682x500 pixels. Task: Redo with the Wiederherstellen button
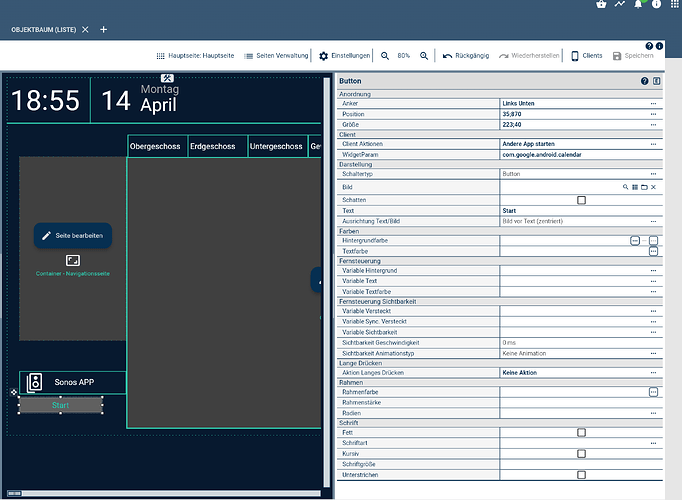[529, 56]
